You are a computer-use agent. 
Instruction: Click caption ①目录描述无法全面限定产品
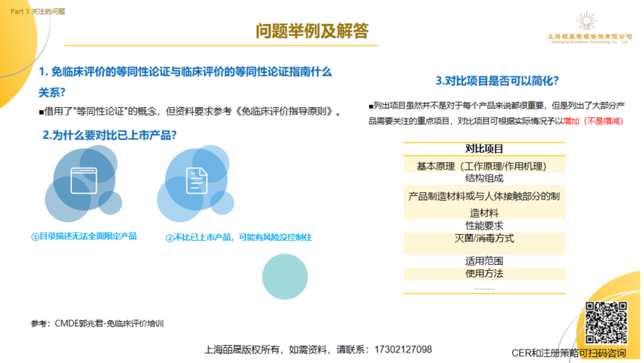pyautogui.click(x=84, y=236)
